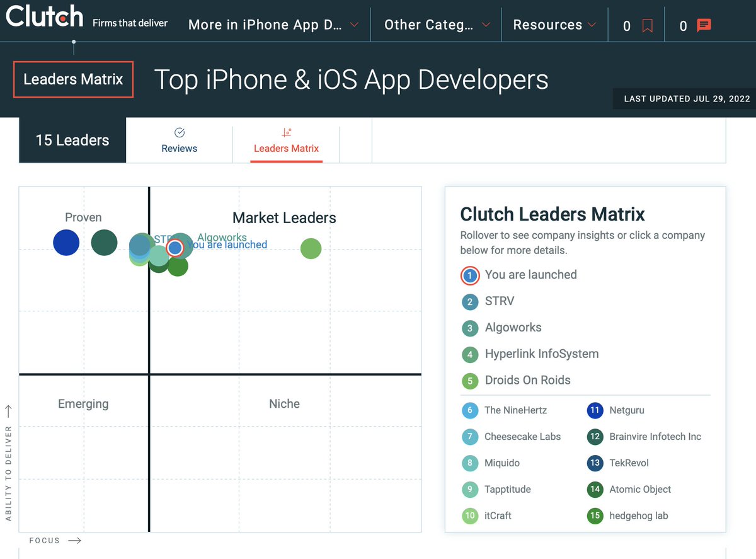Open Droids On Roids company link
The image size is (756, 559).
click(528, 381)
